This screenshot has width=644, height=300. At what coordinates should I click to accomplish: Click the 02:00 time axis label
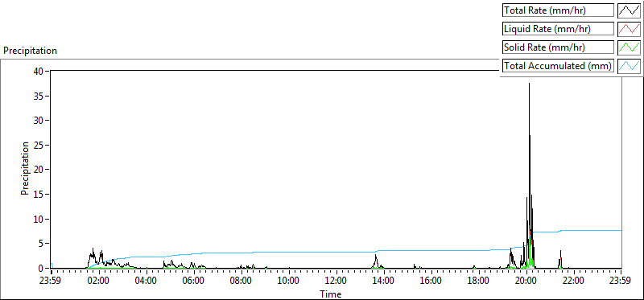[99, 282]
